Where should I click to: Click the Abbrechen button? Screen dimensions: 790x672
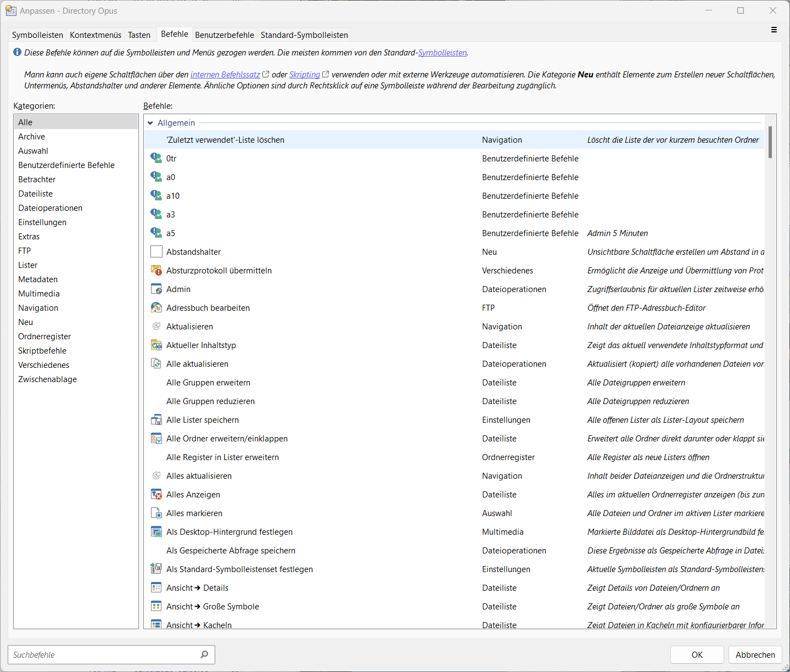pyautogui.click(x=755, y=654)
